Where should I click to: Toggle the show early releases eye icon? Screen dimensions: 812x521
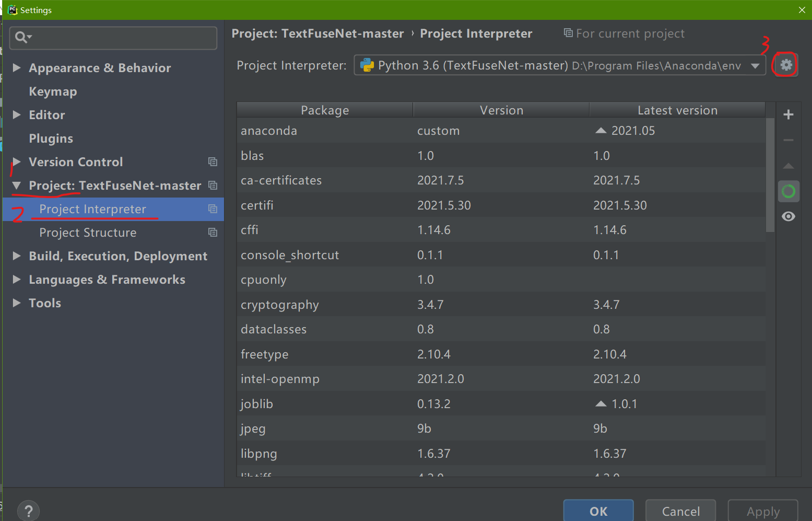789,216
